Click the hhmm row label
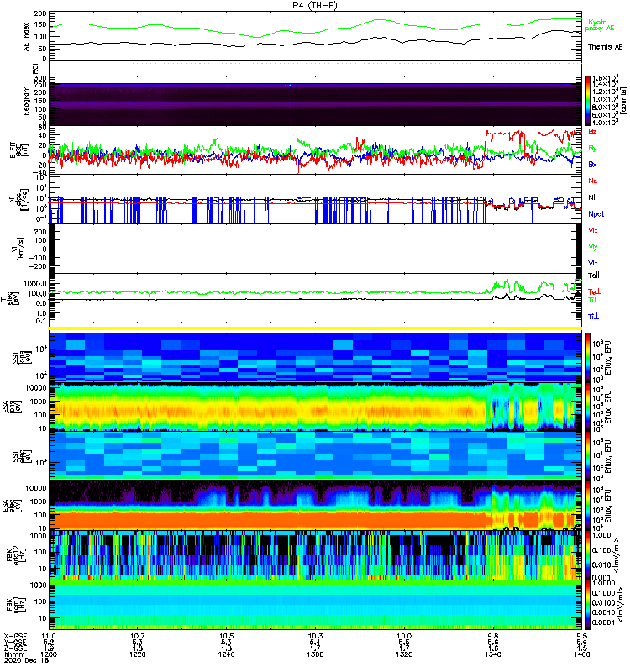The image size is (630, 672). tap(13, 654)
